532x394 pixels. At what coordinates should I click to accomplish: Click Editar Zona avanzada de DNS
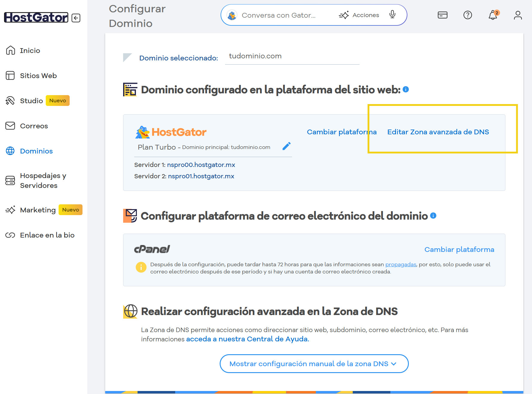click(x=438, y=132)
